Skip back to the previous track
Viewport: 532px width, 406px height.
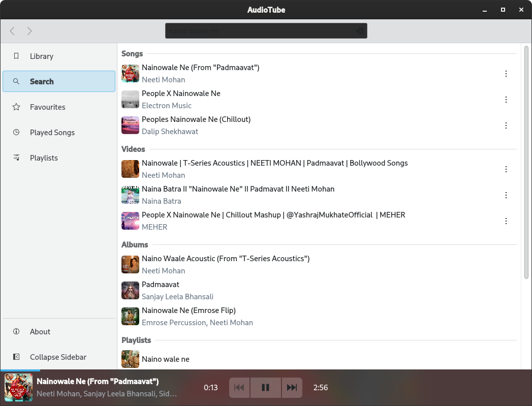[x=239, y=387]
